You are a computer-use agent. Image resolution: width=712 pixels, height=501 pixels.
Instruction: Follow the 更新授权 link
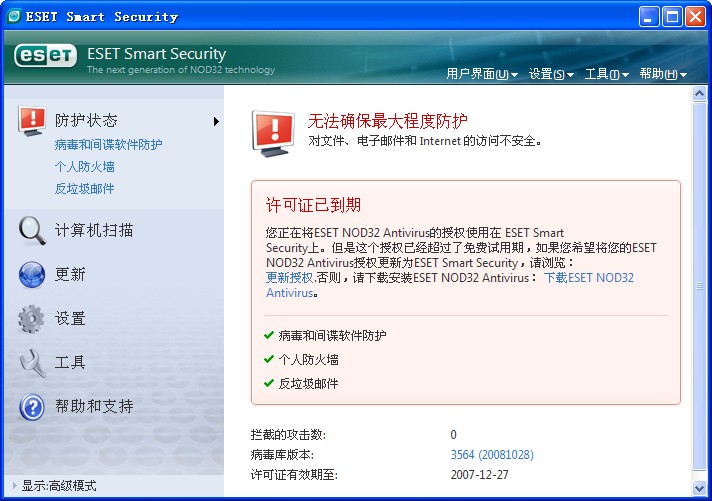tap(289, 278)
